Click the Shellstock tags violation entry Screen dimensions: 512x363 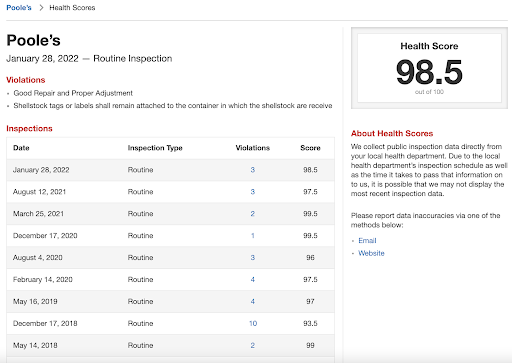tap(173, 106)
